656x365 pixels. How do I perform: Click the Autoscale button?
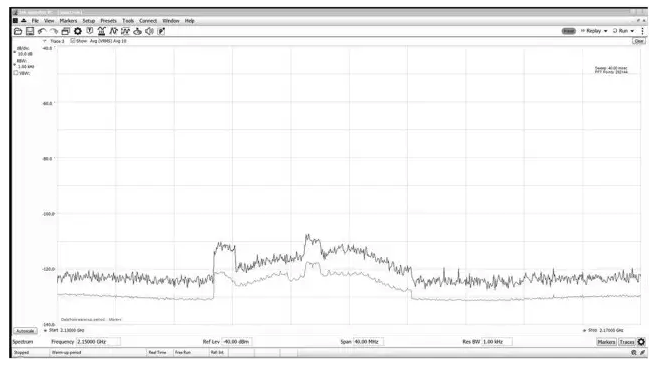tap(25, 331)
